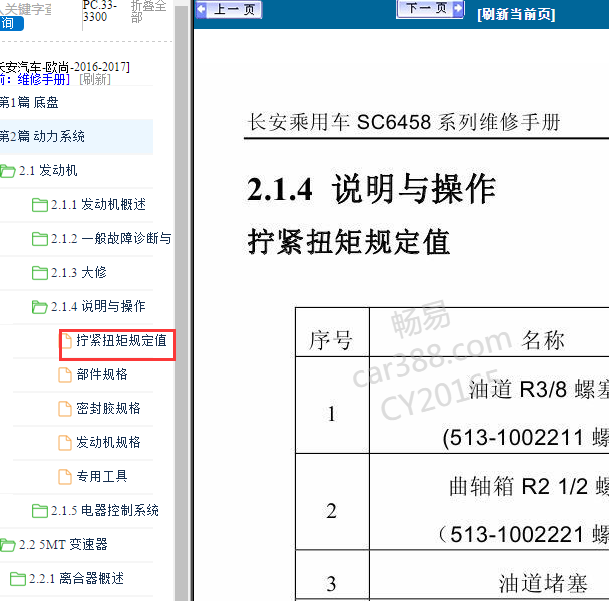Click the 长安乘用车 SC6458 系列维修手册 header
The width and height of the screenshot is (609, 601).
404,122
